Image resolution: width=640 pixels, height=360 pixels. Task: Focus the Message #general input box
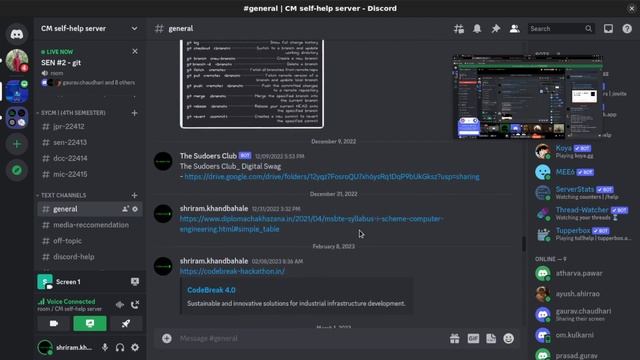(x=310, y=338)
